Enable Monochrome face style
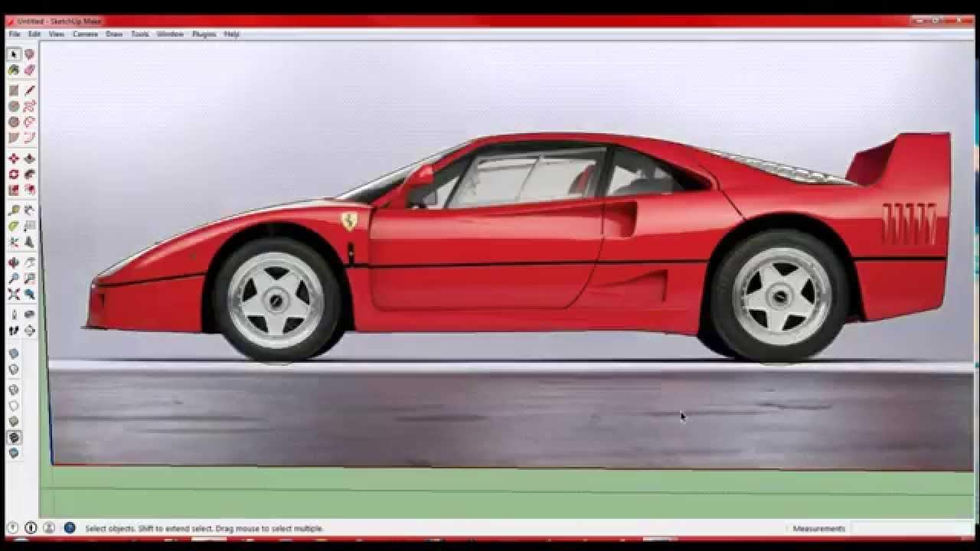 (13, 453)
